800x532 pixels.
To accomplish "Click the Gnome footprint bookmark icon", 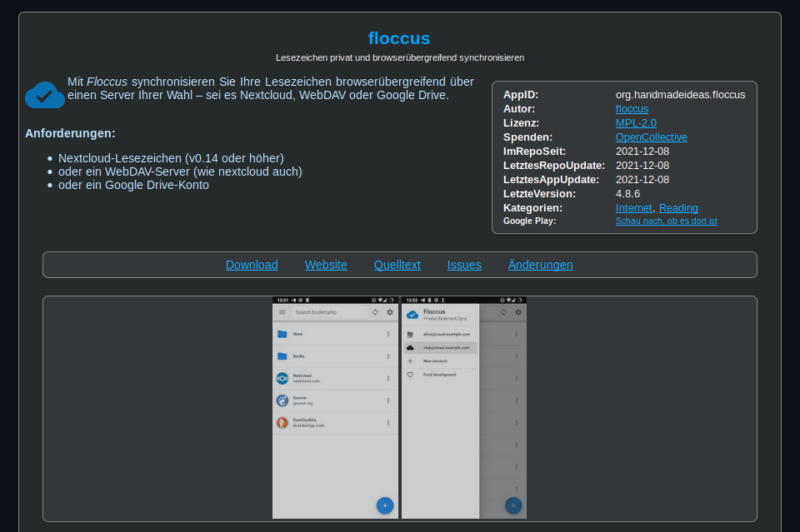I will pyautogui.click(x=282, y=400).
